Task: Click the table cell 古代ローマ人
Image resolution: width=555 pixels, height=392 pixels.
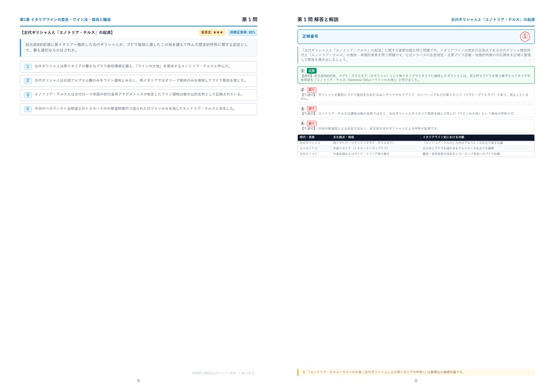Action: coord(308,154)
